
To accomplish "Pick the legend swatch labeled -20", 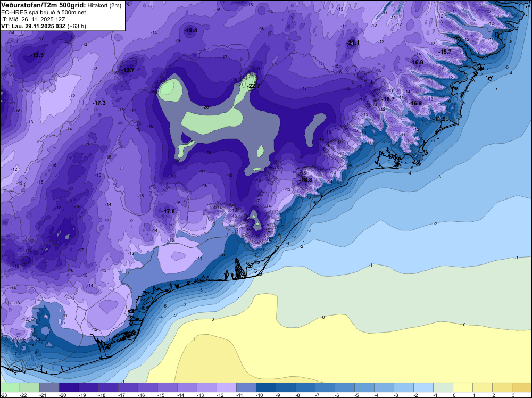I will 69,387.
